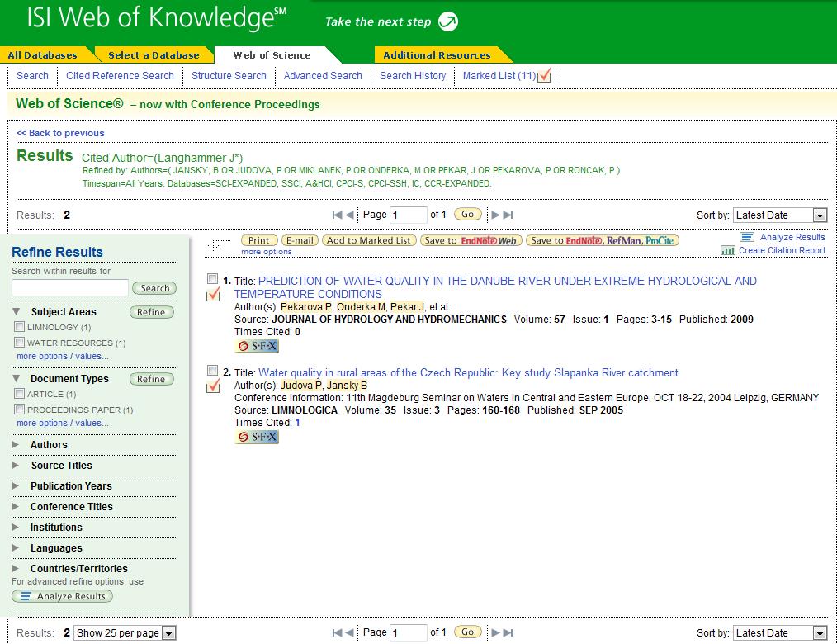Expand the Languages section
The width and height of the screenshot is (837, 644).
pyautogui.click(x=16, y=547)
